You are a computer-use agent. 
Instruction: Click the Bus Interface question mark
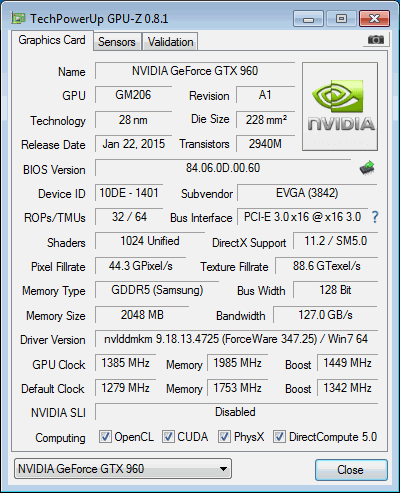click(x=375, y=217)
